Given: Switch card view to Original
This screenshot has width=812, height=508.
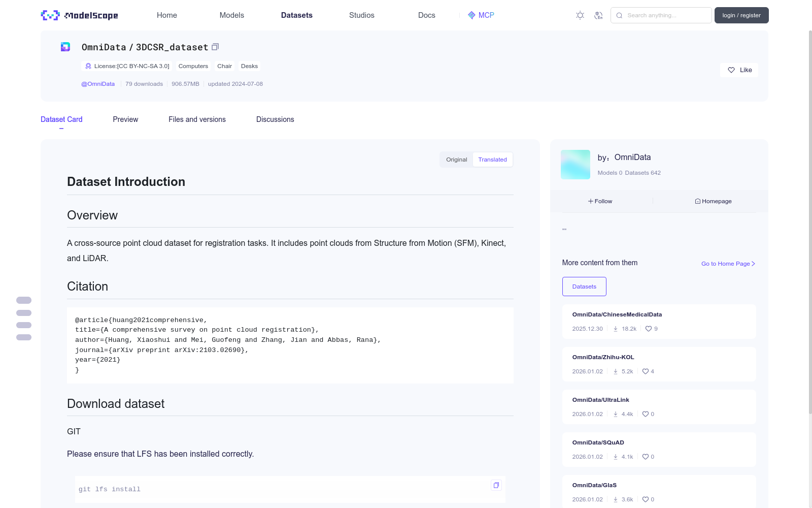Looking at the screenshot, I should [457, 160].
